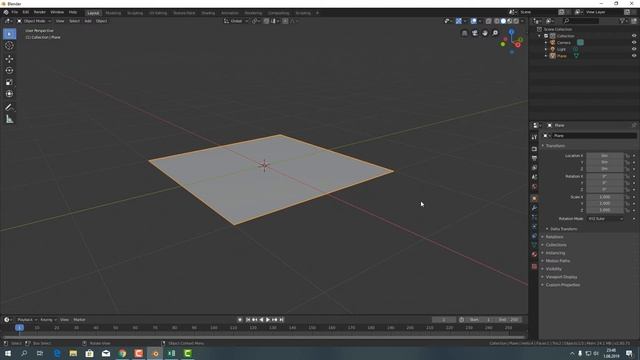Select the Transform tool
Image resolution: width=640 pixels, height=360 pixels.
[9, 94]
